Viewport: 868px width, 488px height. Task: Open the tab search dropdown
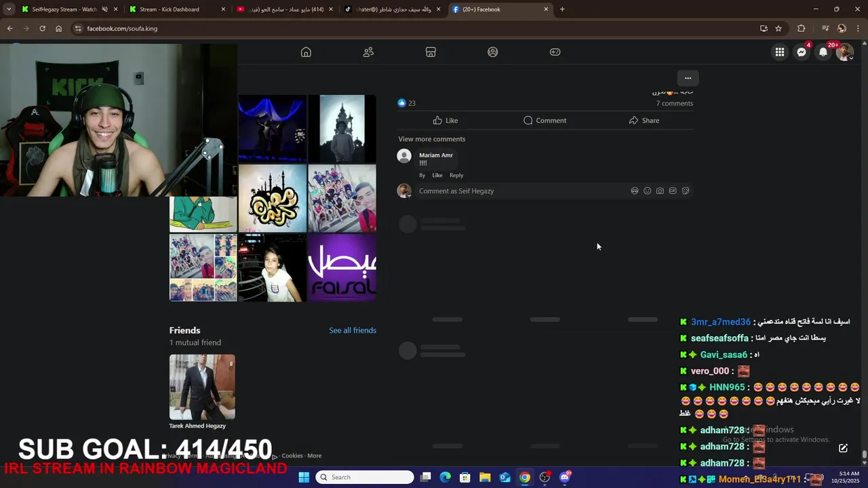(9, 9)
